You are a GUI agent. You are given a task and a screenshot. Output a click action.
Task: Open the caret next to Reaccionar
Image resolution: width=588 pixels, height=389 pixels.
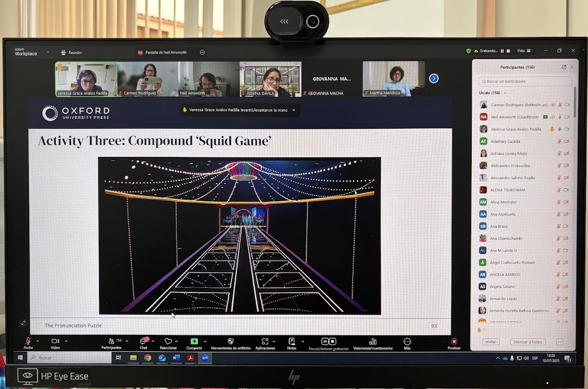[x=176, y=341]
